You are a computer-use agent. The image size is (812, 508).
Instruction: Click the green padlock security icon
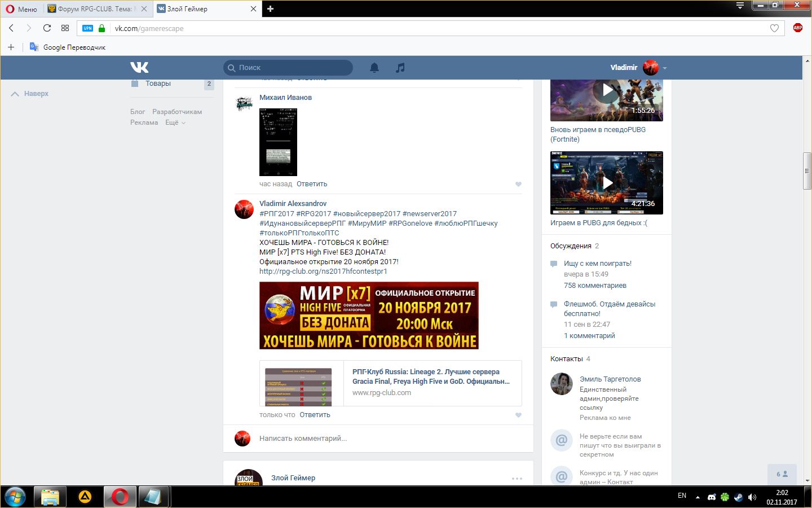point(101,28)
